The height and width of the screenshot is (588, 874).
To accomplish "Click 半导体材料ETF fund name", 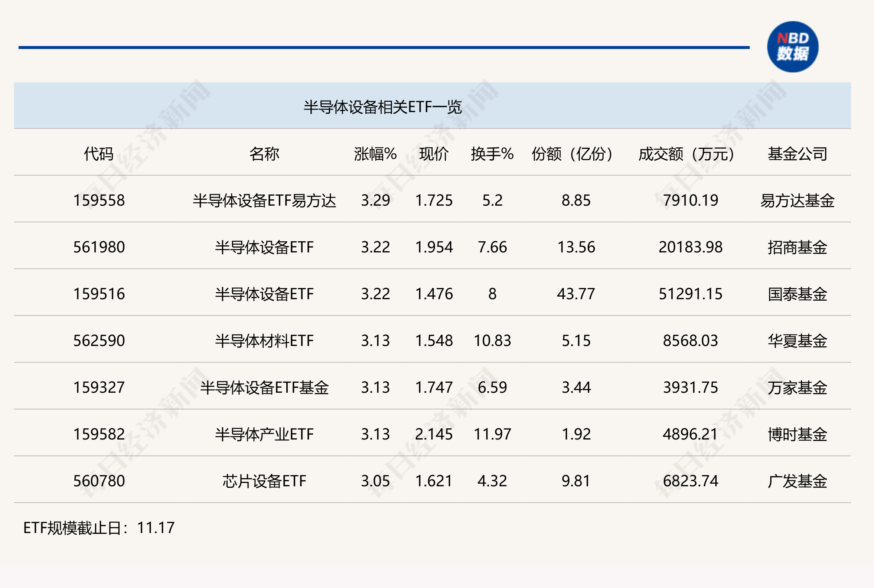I will pyautogui.click(x=264, y=341).
